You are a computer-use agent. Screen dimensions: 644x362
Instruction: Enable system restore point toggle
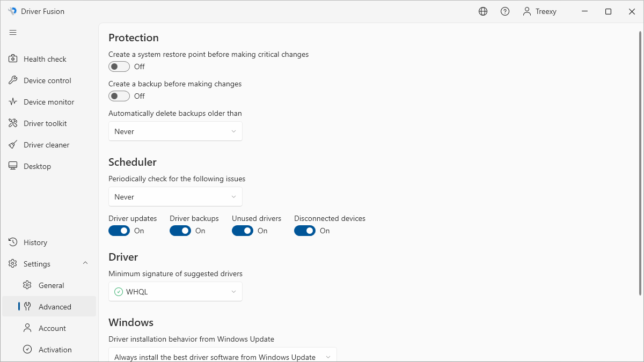[x=119, y=67]
